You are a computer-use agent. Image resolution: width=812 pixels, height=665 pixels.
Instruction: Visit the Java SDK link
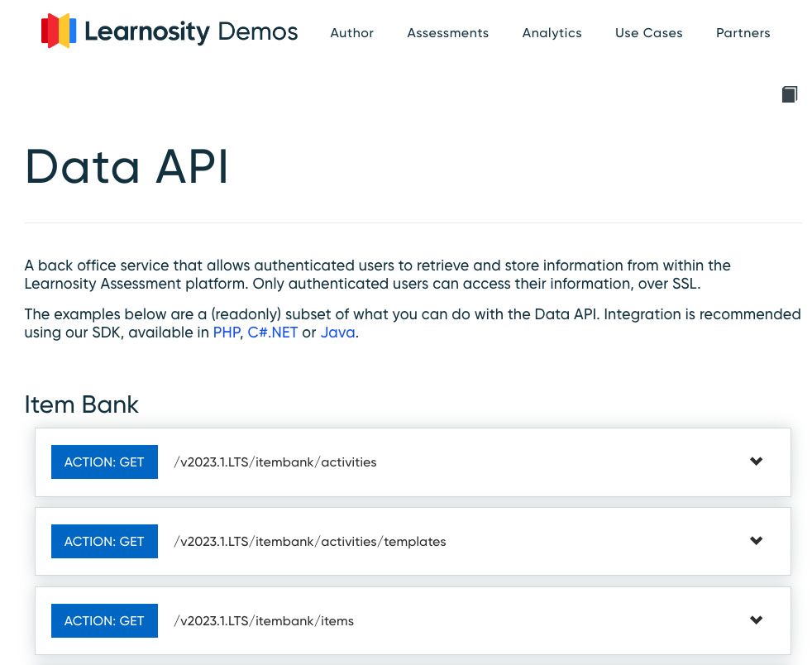click(x=337, y=332)
